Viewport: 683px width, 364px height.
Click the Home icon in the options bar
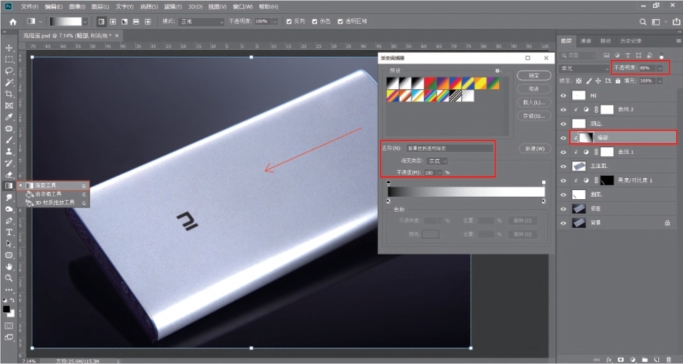[13, 22]
